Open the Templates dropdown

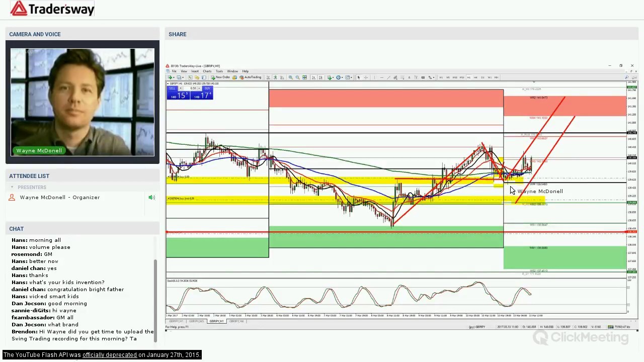[349, 77]
